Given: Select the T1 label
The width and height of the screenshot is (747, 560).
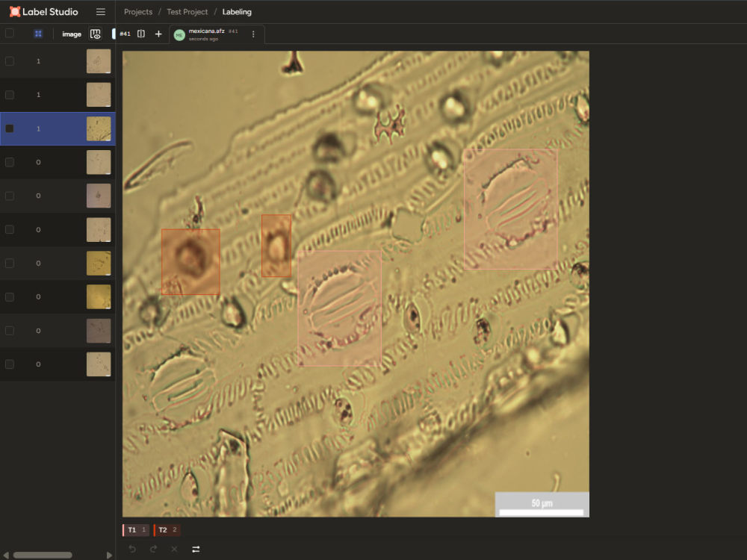Looking at the screenshot, I should tap(136, 529).
